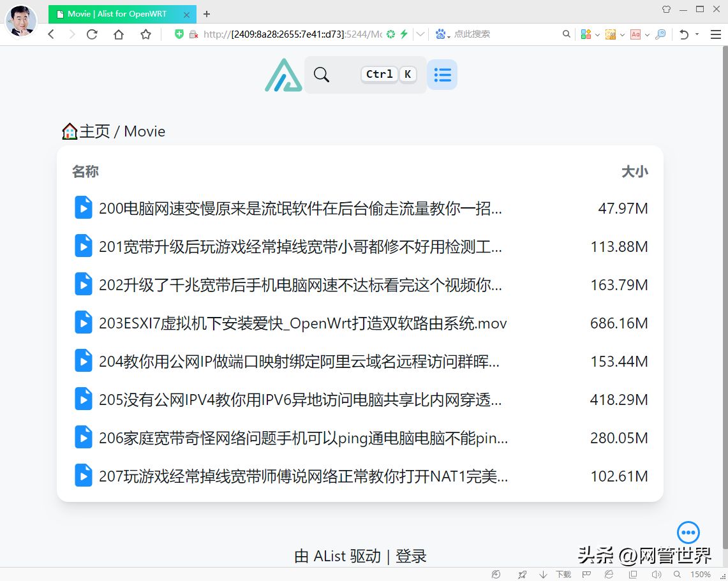Click the browser back arrow

pos(51,34)
